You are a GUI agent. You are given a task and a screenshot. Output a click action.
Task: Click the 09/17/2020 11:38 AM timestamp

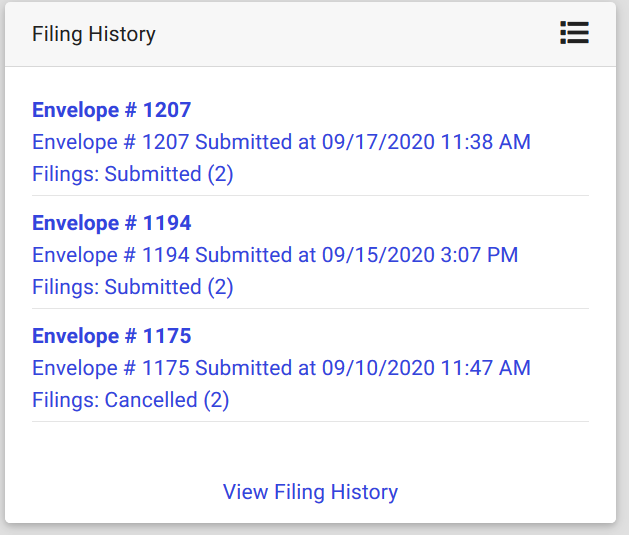(x=426, y=142)
